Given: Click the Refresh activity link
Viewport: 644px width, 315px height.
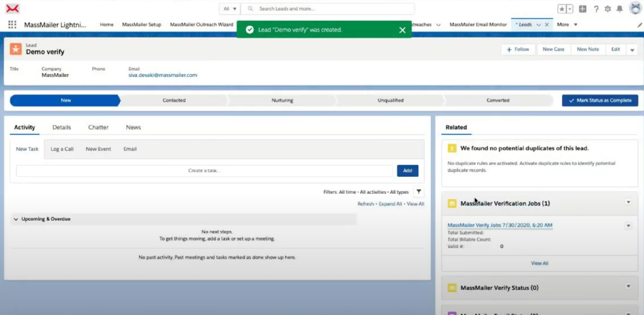Looking at the screenshot, I should 365,204.
